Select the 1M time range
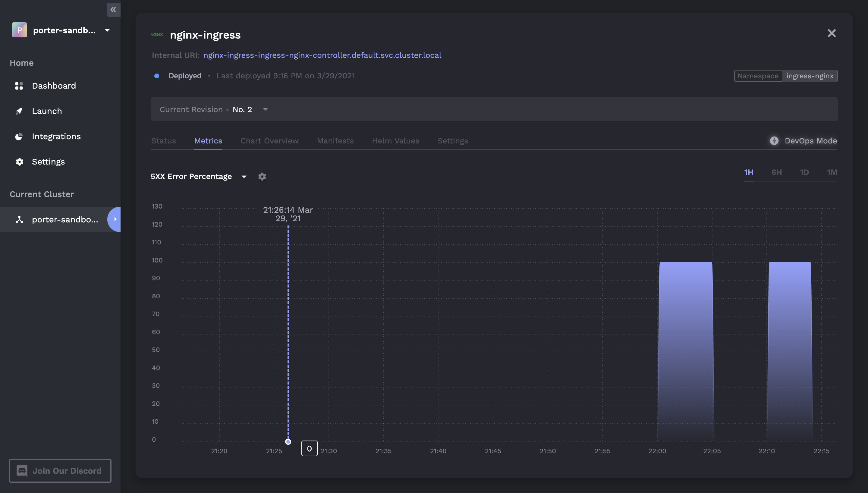Viewport: 868px width, 493px height. (832, 172)
